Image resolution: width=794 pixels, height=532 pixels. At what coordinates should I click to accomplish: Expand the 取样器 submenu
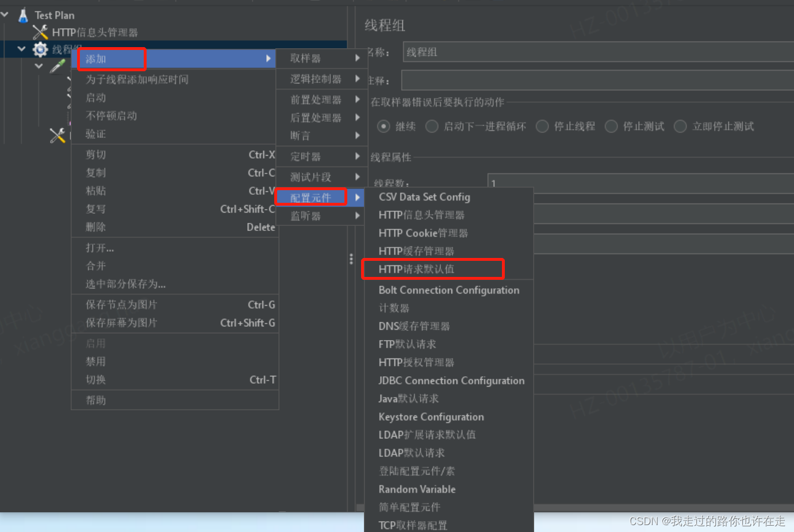click(320, 58)
